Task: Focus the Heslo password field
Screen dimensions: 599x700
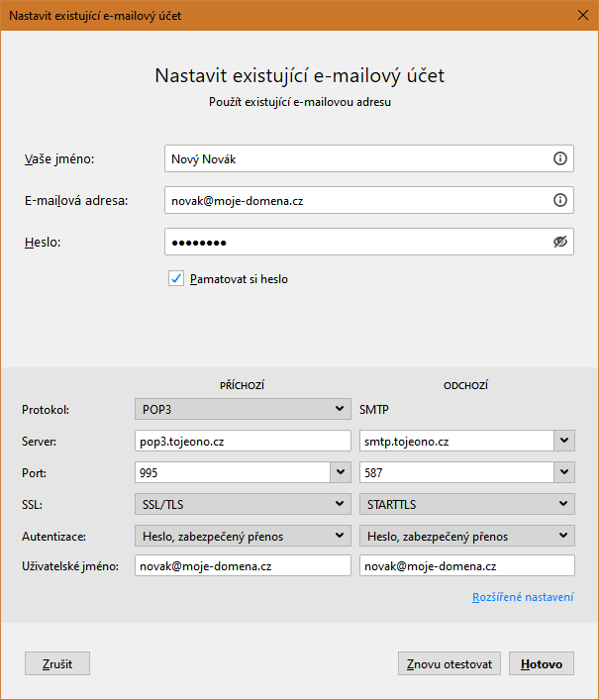Action: tap(356, 242)
